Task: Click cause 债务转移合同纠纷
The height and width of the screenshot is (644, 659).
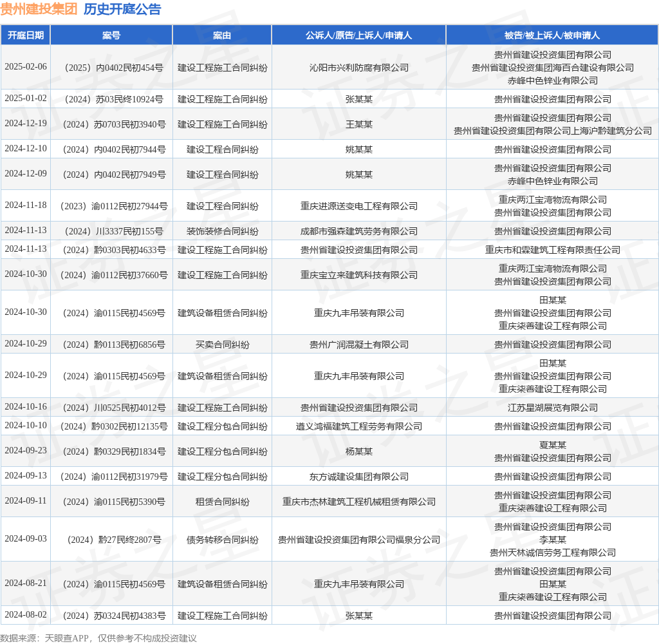Action: pyautogui.click(x=222, y=540)
